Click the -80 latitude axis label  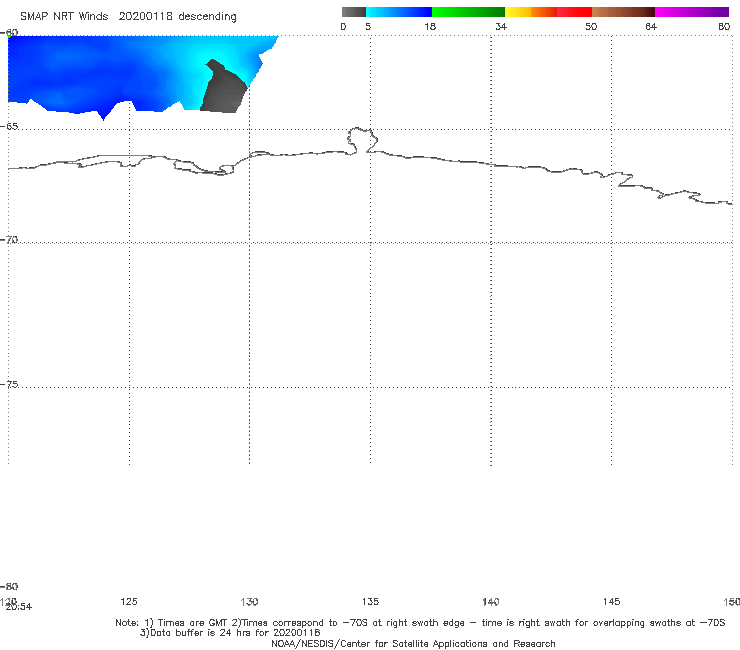pyautogui.click(x=9, y=586)
